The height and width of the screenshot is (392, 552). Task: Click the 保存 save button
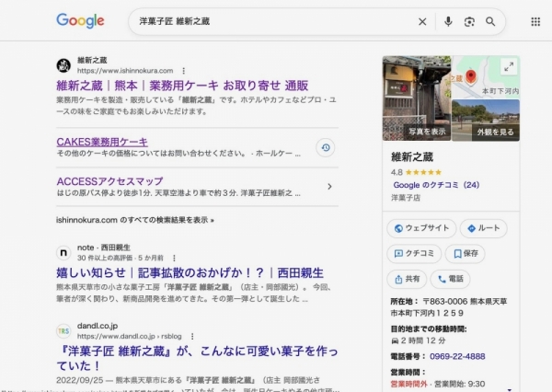coord(465,254)
